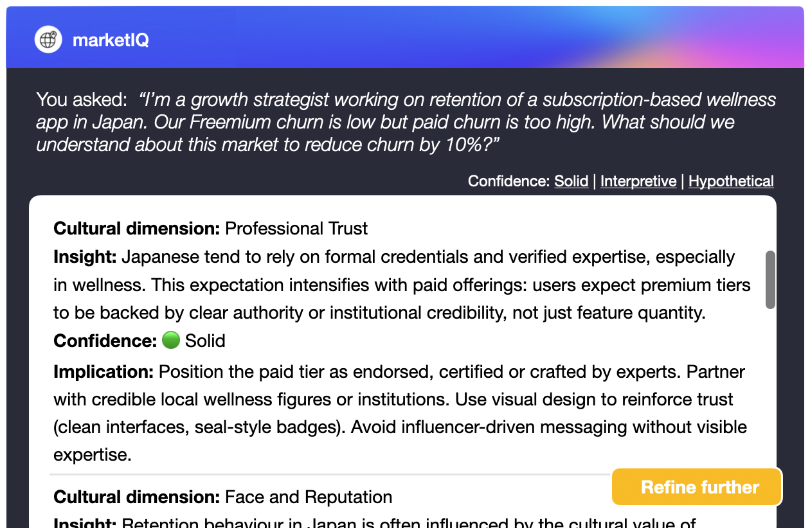Select the Interpretive confidence filter
This screenshot has width=810, height=532.
pos(638,181)
